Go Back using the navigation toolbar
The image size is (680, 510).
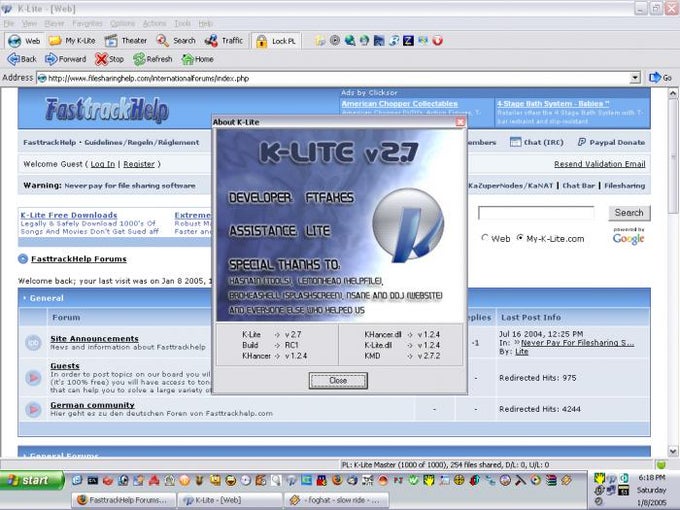point(22,59)
